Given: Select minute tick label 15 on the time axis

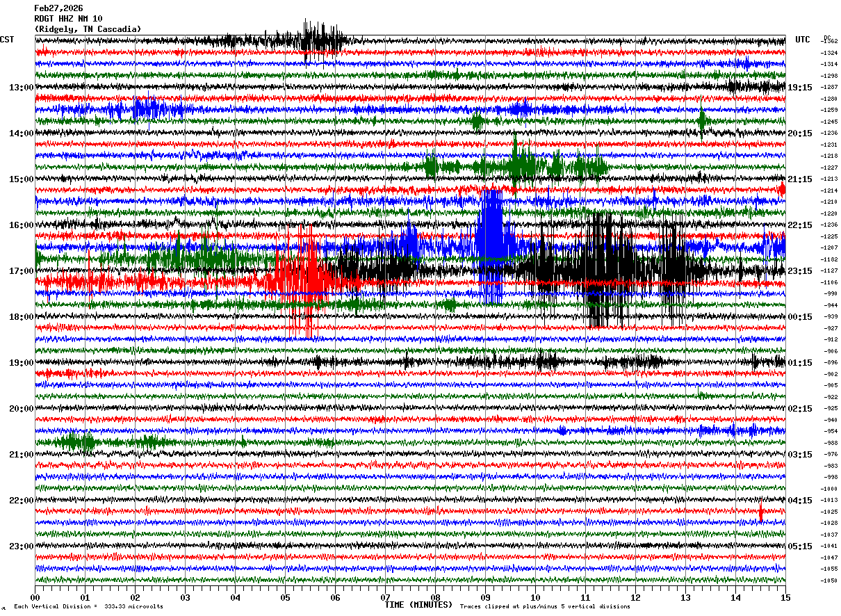Looking at the screenshot, I should coord(785,597).
